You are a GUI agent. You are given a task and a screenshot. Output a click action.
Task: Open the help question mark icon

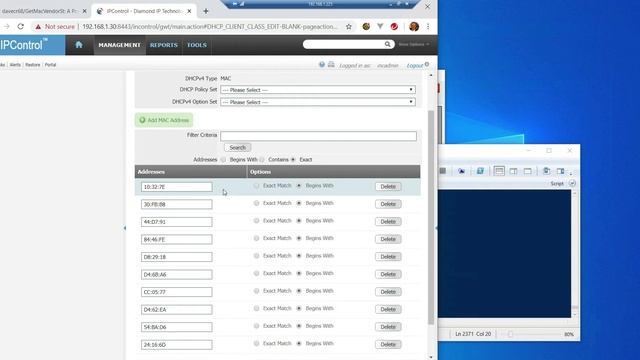click(x=322, y=64)
